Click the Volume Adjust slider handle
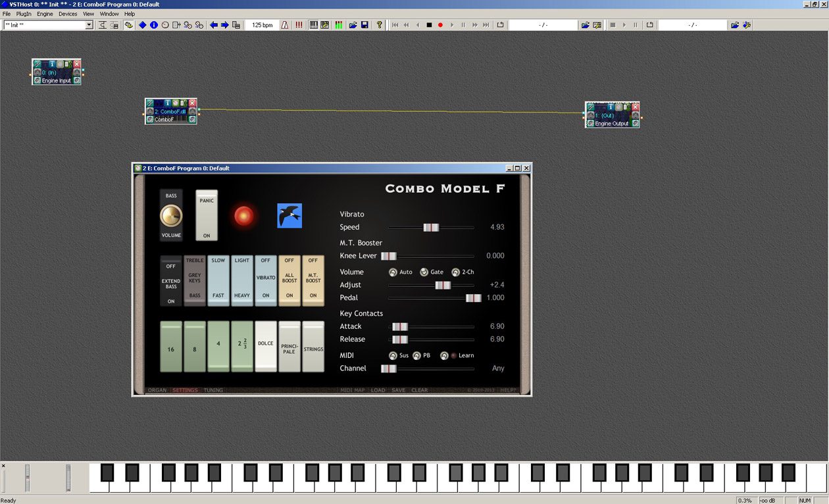829x504 pixels. point(443,285)
